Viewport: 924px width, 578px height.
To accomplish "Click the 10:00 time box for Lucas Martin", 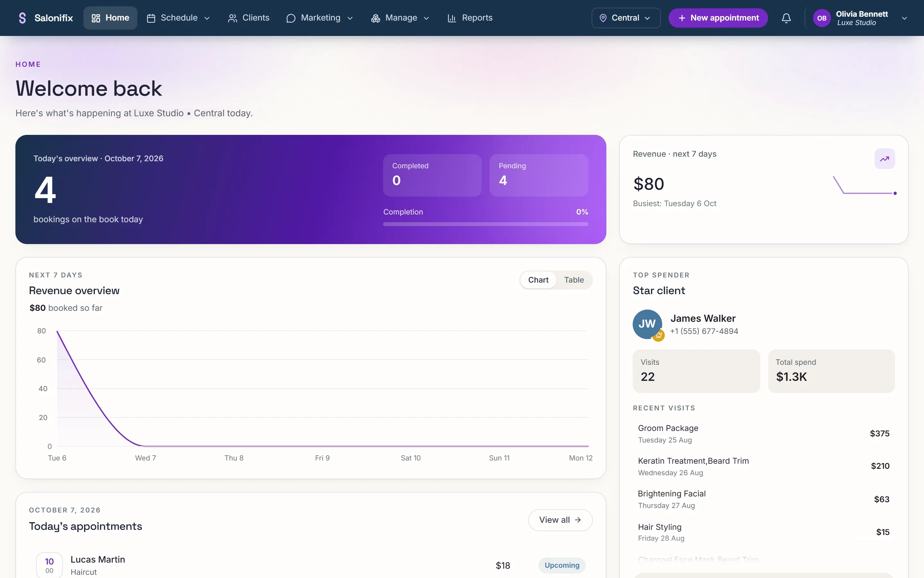I will [x=49, y=565].
